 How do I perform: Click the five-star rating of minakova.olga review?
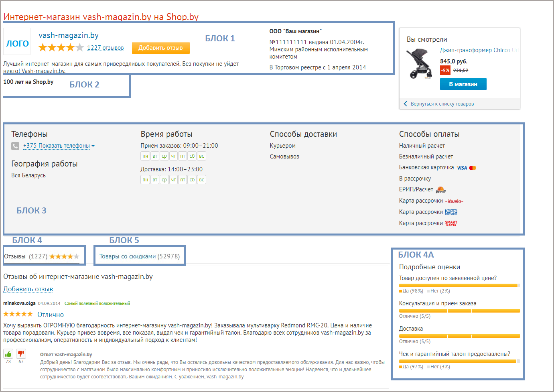coord(18,314)
